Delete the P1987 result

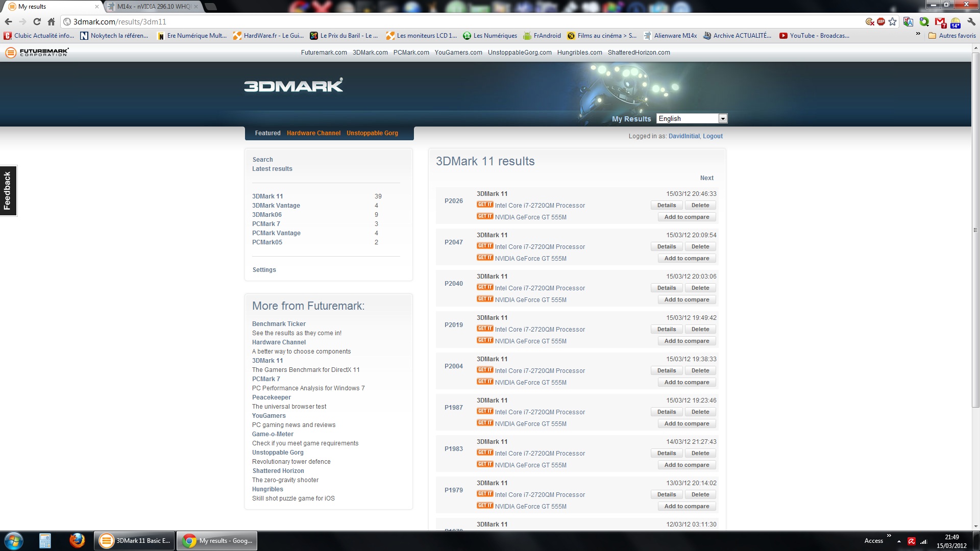click(x=700, y=412)
